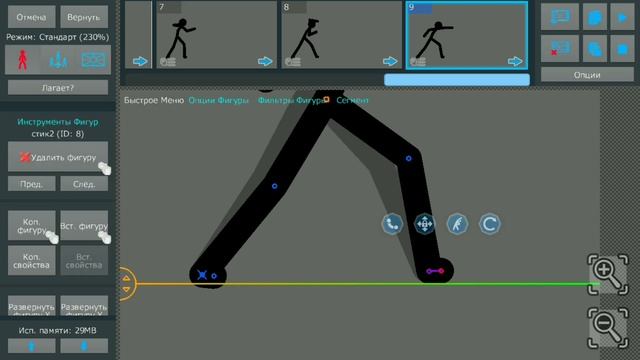Open the Опции menu button
The height and width of the screenshot is (360, 640).
pos(587,75)
